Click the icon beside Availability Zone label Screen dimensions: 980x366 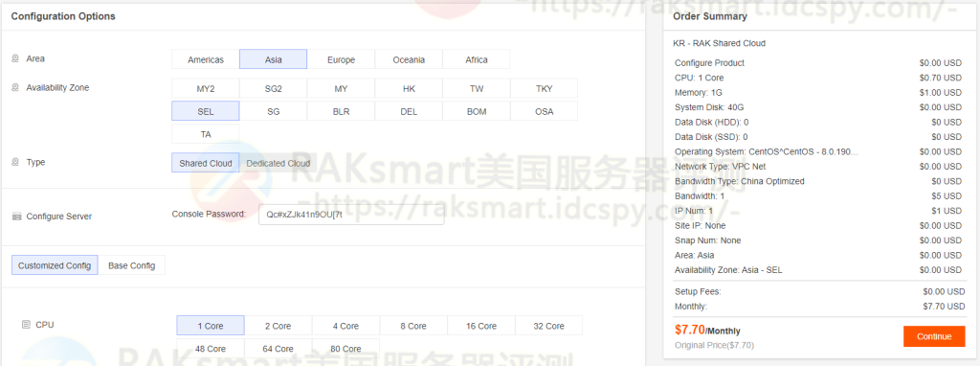(15, 87)
